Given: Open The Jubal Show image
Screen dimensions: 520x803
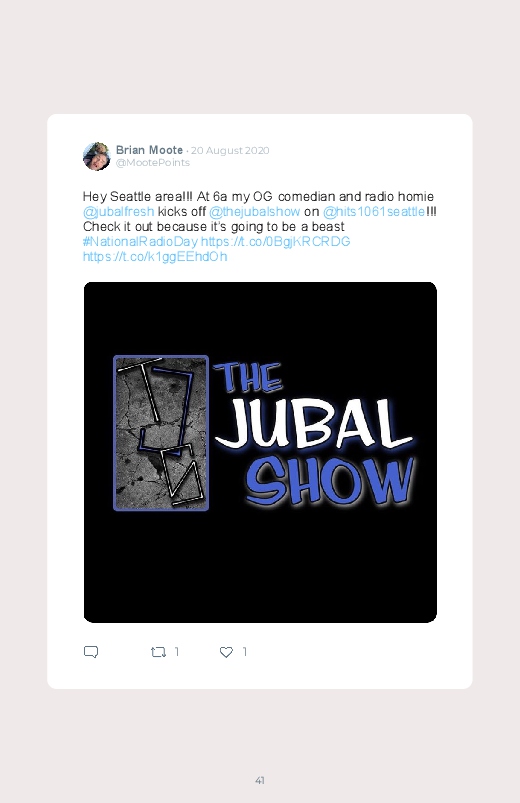Looking at the screenshot, I should 260,452.
